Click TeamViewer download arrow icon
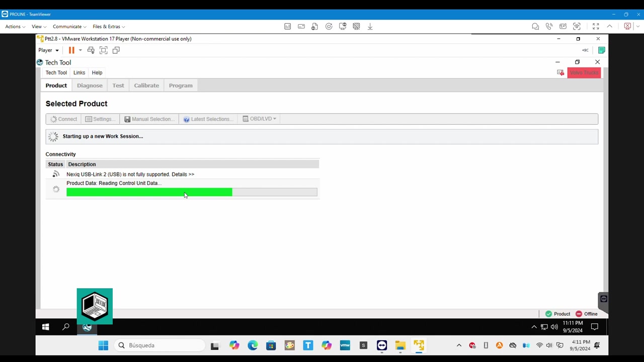 tap(370, 27)
